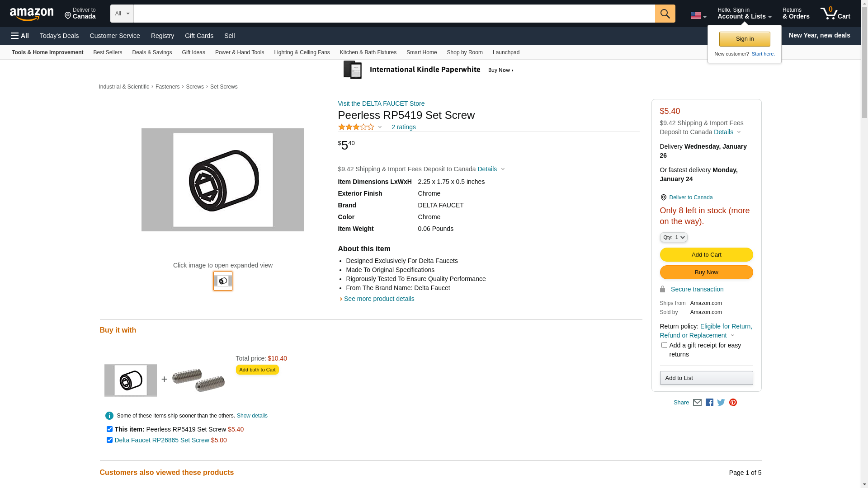Click the Add to Cart button

coord(706,255)
